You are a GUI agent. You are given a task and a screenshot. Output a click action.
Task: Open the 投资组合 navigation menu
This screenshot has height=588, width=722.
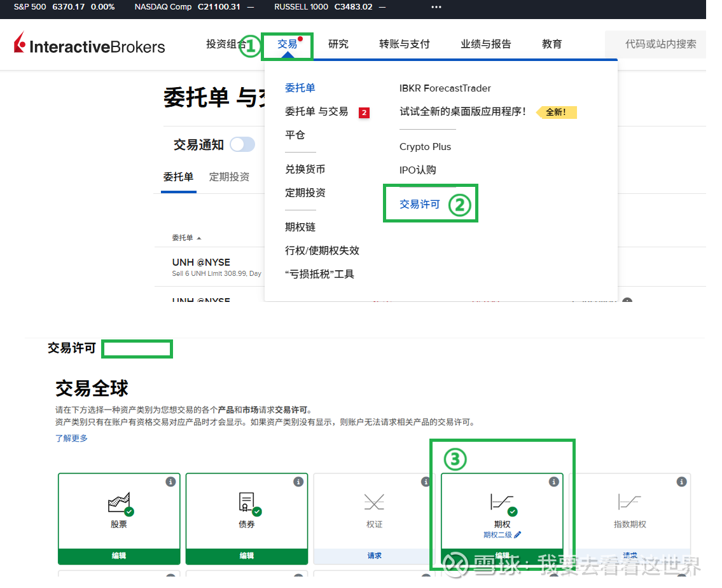pos(226,44)
